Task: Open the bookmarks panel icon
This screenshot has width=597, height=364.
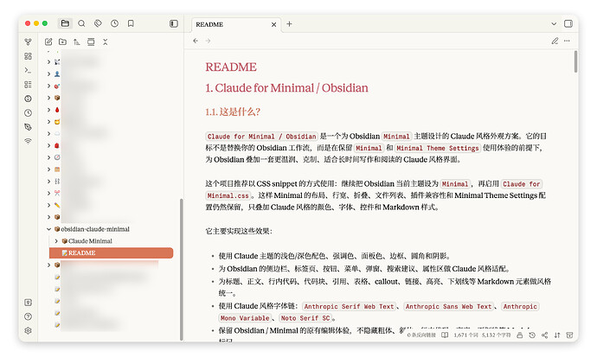Action: pyautogui.click(x=131, y=23)
